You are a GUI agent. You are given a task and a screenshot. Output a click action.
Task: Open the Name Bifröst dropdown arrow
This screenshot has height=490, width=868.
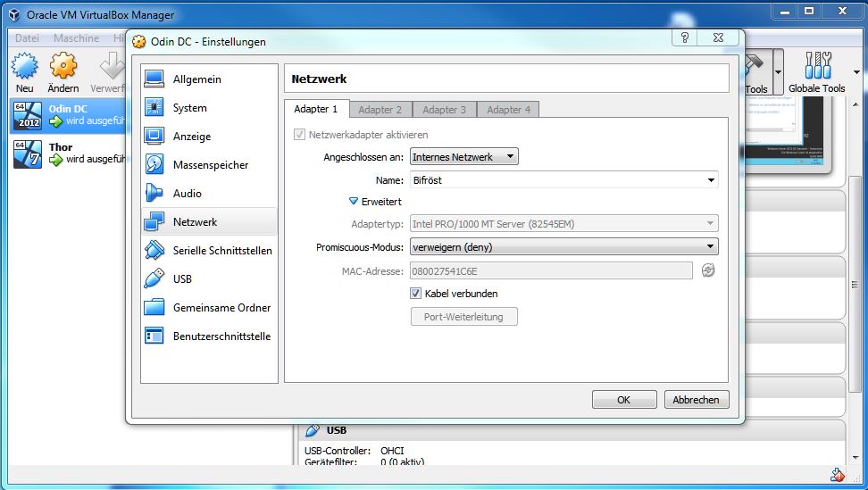[x=711, y=180]
